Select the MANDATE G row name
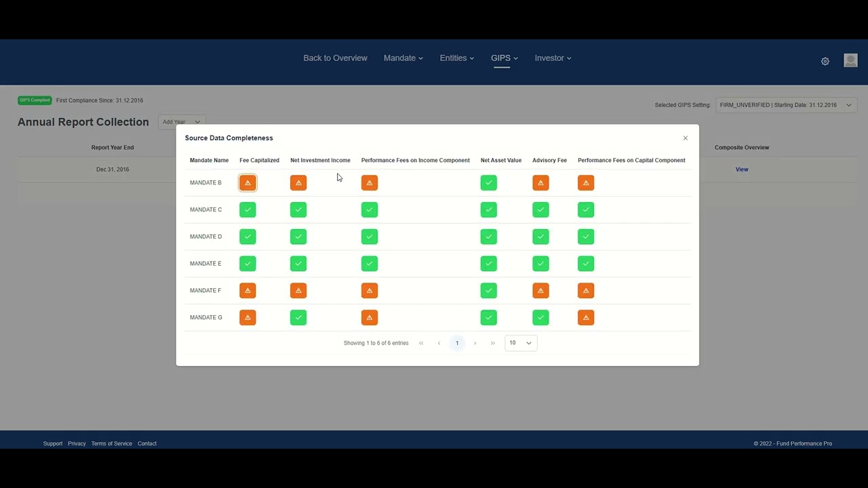The image size is (868, 488). point(205,317)
